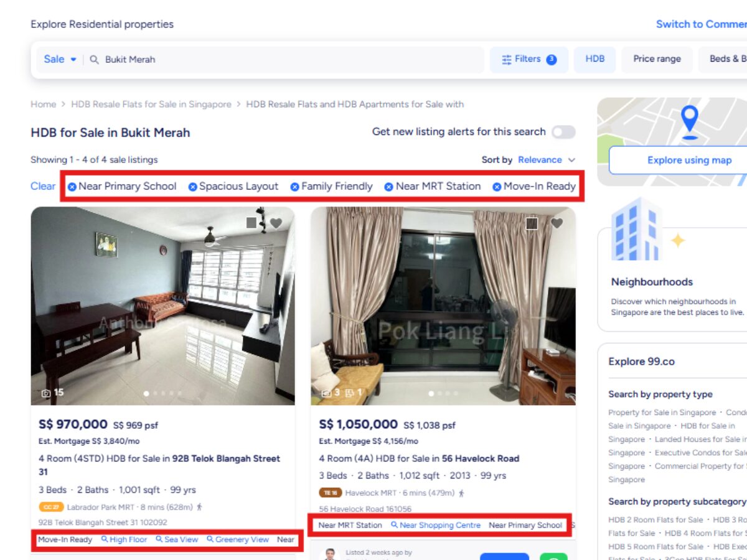Click the Explore using map button
The image size is (747, 560).
[689, 160]
